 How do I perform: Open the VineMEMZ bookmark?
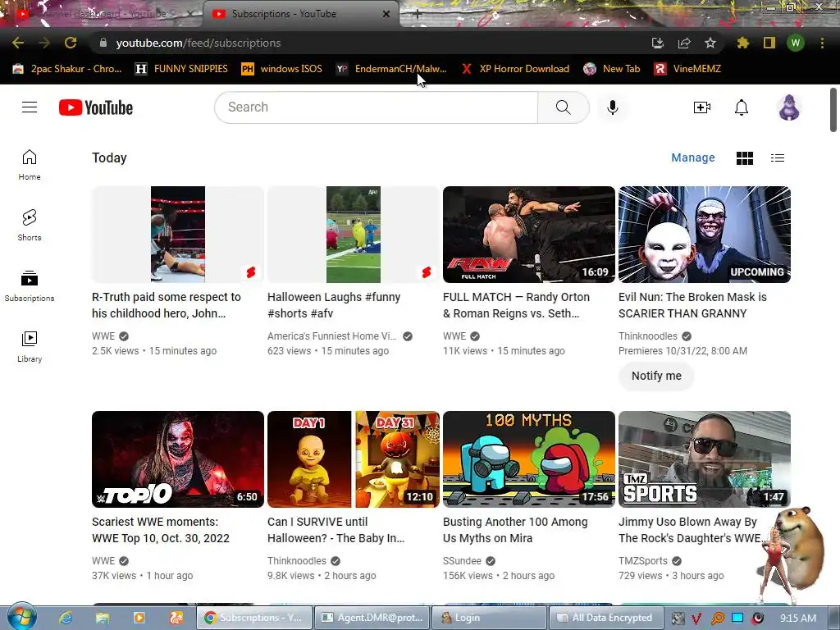coord(688,69)
